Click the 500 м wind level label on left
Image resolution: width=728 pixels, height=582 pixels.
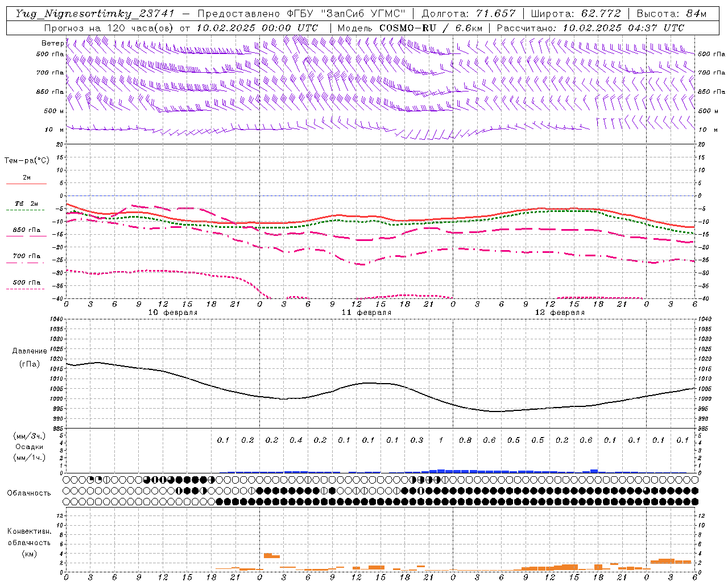click(x=54, y=111)
